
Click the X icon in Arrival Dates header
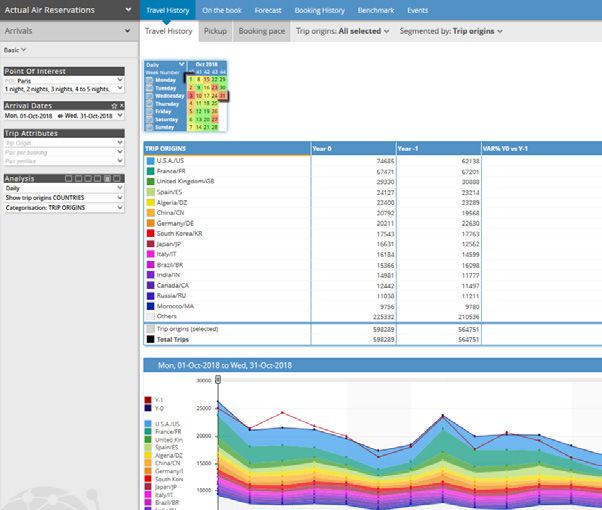point(122,106)
